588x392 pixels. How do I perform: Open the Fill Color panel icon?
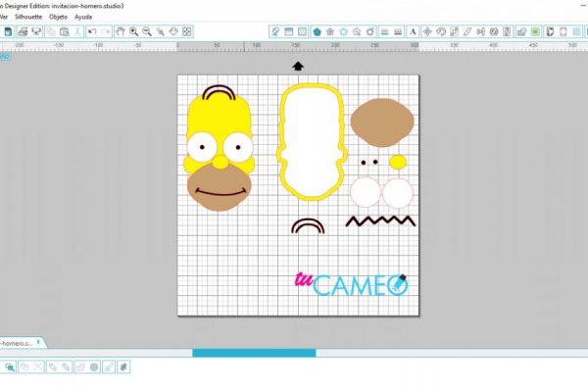[x=275, y=32]
